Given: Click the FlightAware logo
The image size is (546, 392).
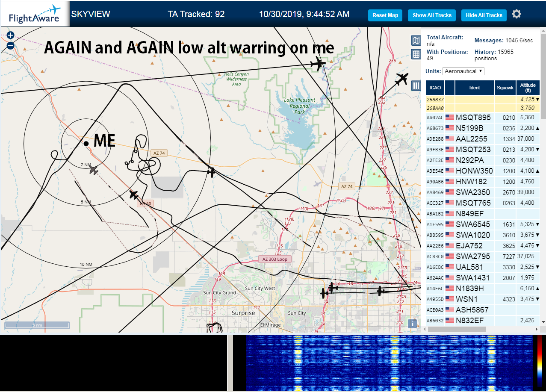Looking at the screenshot, I should (x=35, y=14).
